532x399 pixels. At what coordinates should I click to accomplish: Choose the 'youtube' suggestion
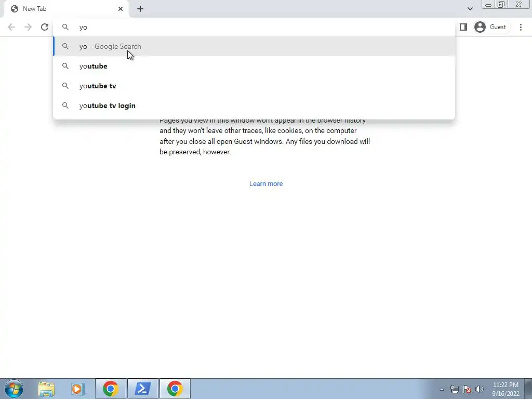[254, 66]
